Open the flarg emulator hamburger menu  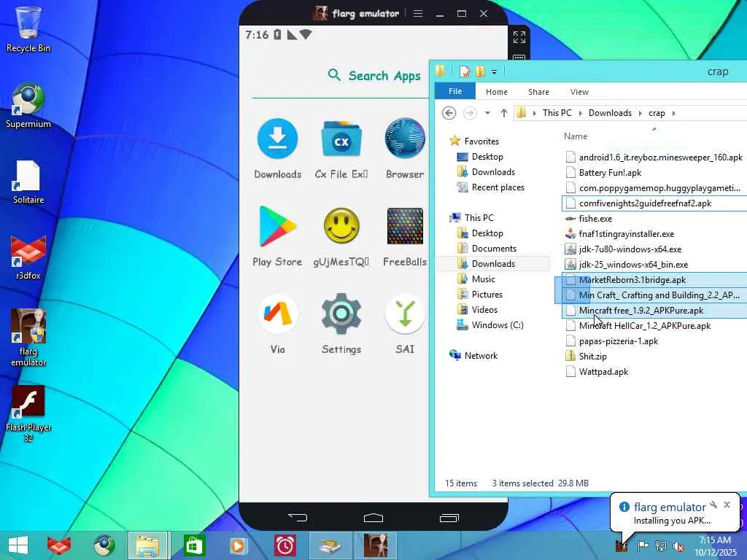(x=418, y=13)
